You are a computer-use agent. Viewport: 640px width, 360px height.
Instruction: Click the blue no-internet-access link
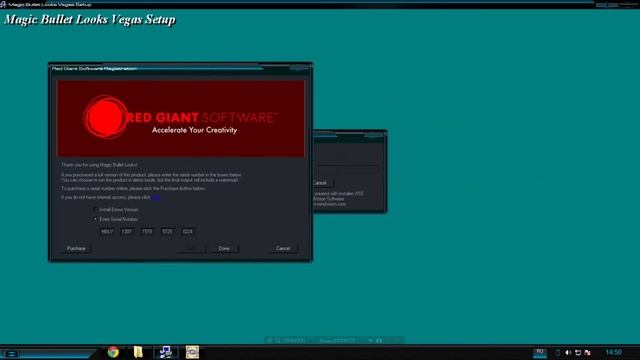[156, 198]
